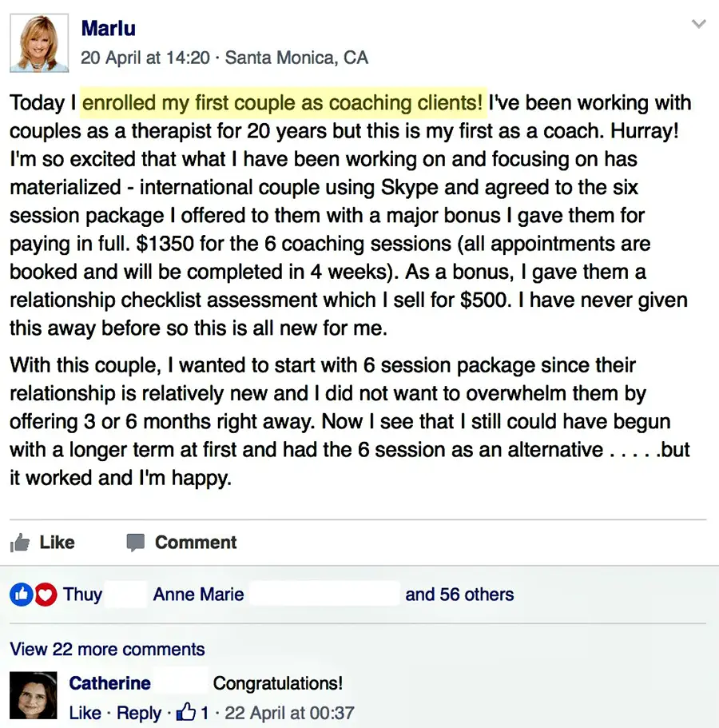Open the post options chevron menu
The image size is (719, 728).
pyautogui.click(x=698, y=25)
